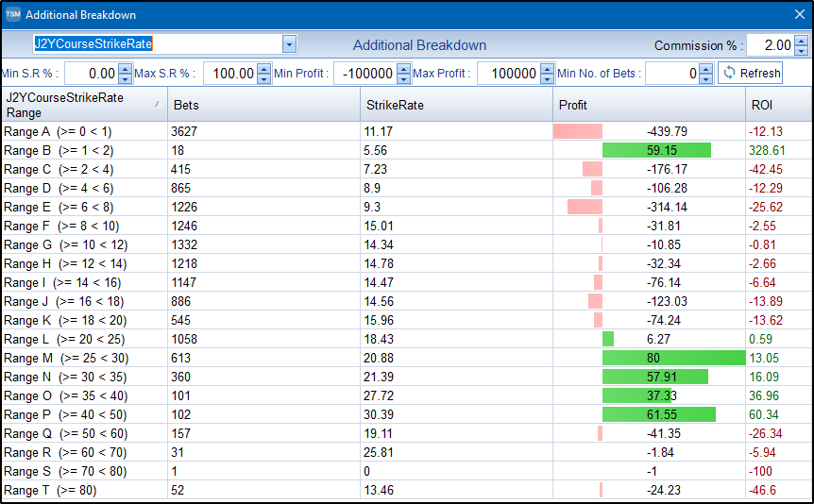Image resolution: width=814 pixels, height=504 pixels.
Task: Increase the Min Profit value
Action: (403, 68)
